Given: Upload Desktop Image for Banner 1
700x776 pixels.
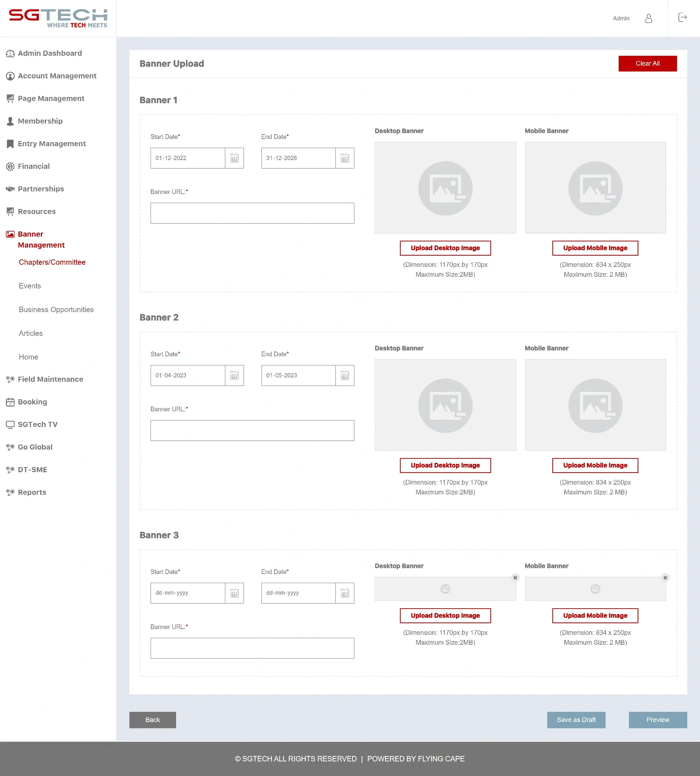Looking at the screenshot, I should coord(445,248).
